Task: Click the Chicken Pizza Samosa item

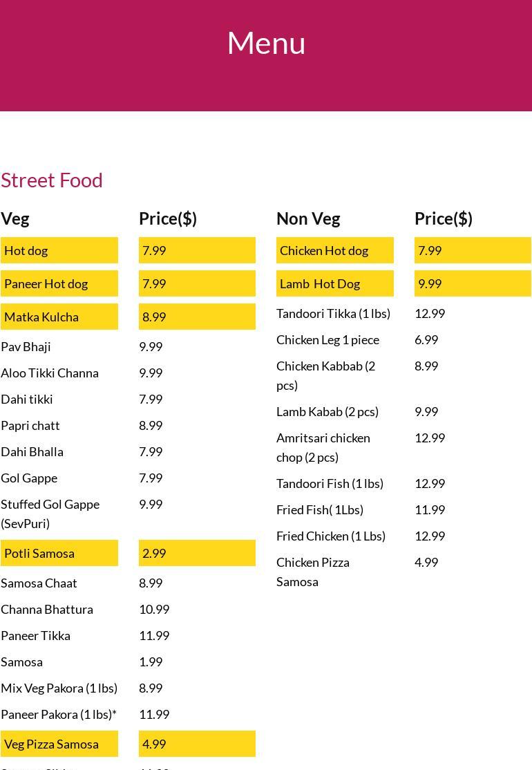Action: coord(313,572)
